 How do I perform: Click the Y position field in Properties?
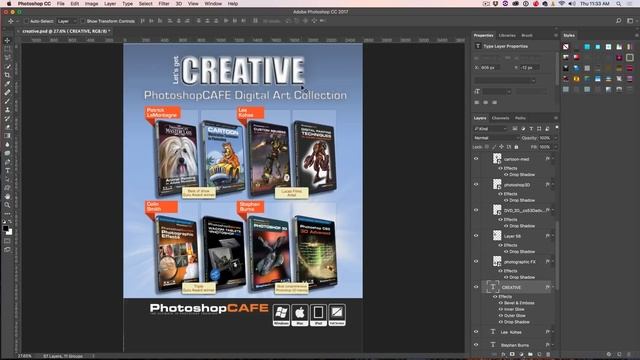tap(529, 67)
